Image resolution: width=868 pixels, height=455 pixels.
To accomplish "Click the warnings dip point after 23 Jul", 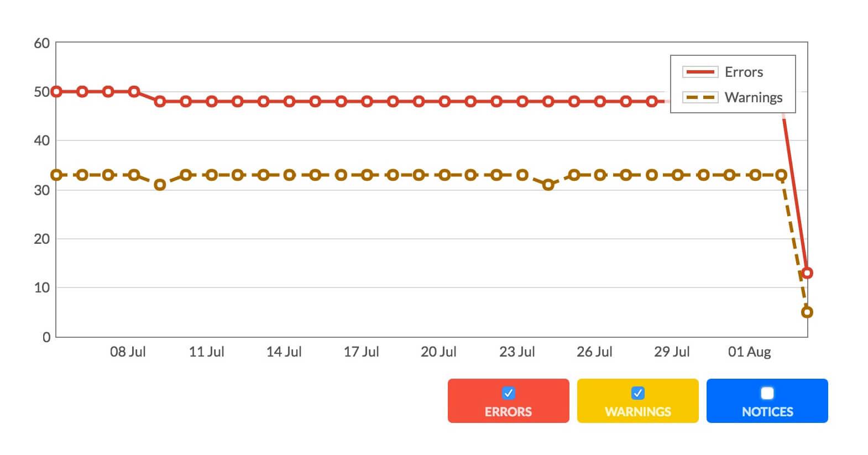I will click(x=548, y=185).
